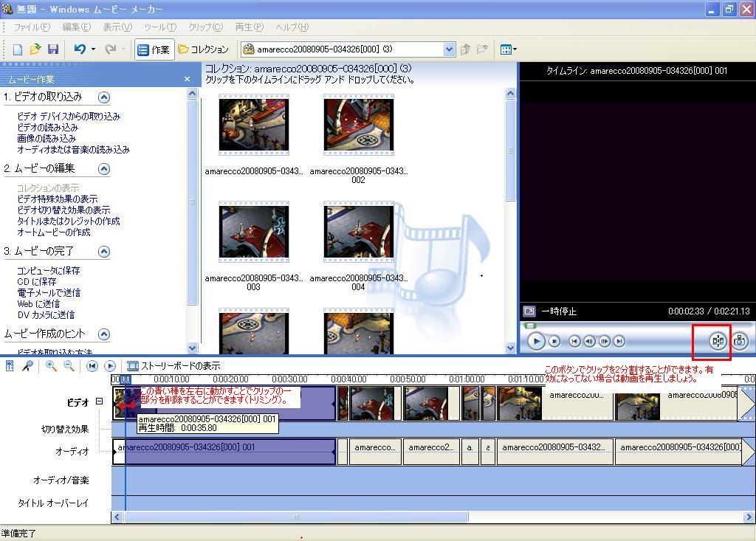The image size is (756, 541).
Task: Click 電子メールで送信 link
Action: click(x=49, y=293)
